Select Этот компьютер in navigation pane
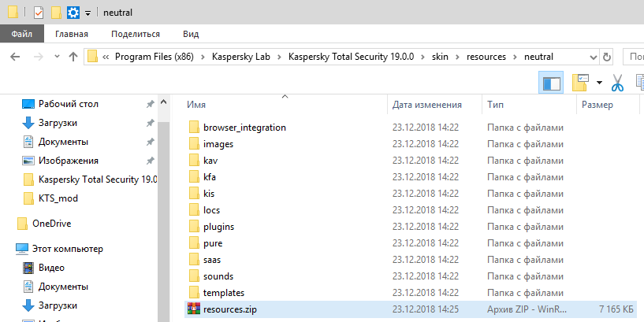 tap(65, 249)
